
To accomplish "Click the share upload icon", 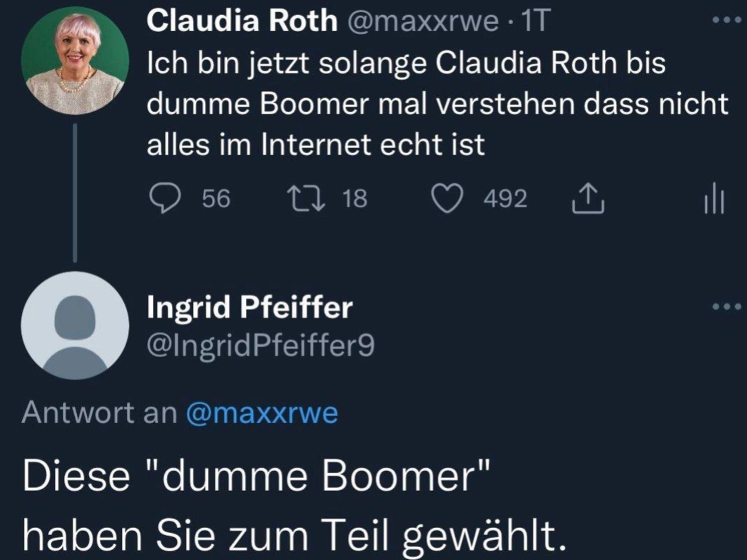I will coord(588,198).
